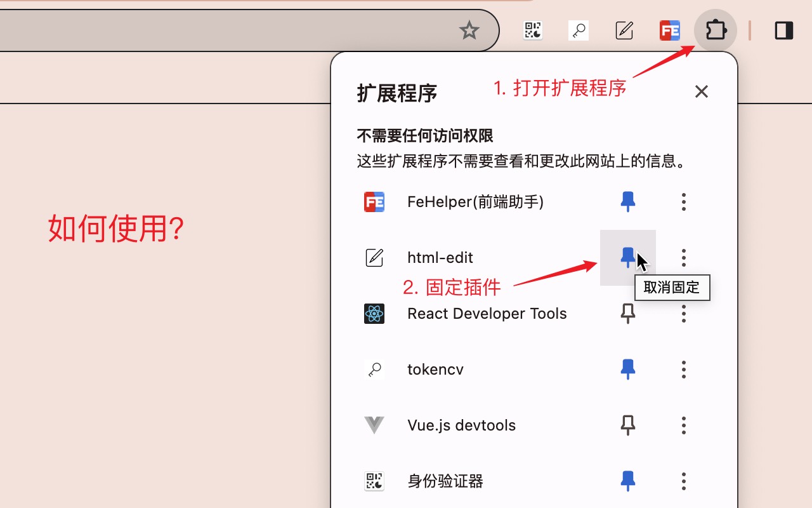Click the Extensions puzzle-piece button
Image resolution: width=812 pixels, height=508 pixels.
(x=716, y=30)
